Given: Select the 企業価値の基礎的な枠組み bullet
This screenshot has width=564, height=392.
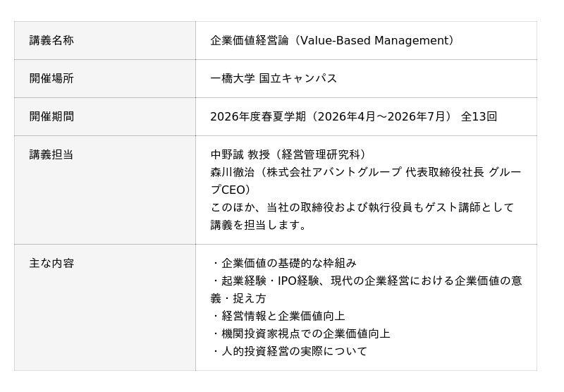Looking at the screenshot, I should pyautogui.click(x=288, y=263).
